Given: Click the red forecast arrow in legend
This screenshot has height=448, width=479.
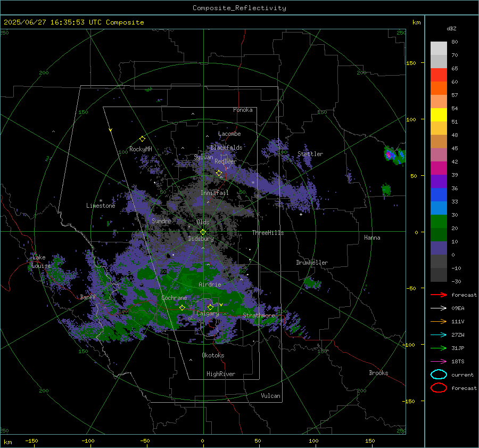Looking at the screenshot, I should pyautogui.click(x=439, y=295).
